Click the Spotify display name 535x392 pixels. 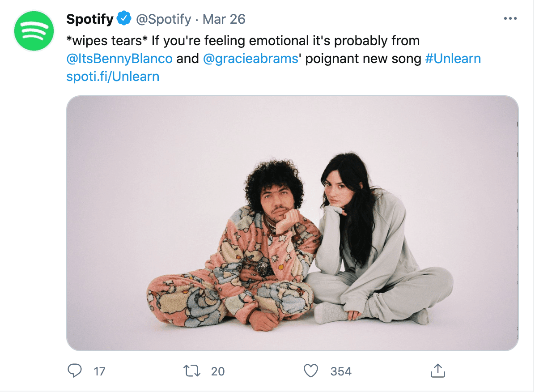point(90,19)
